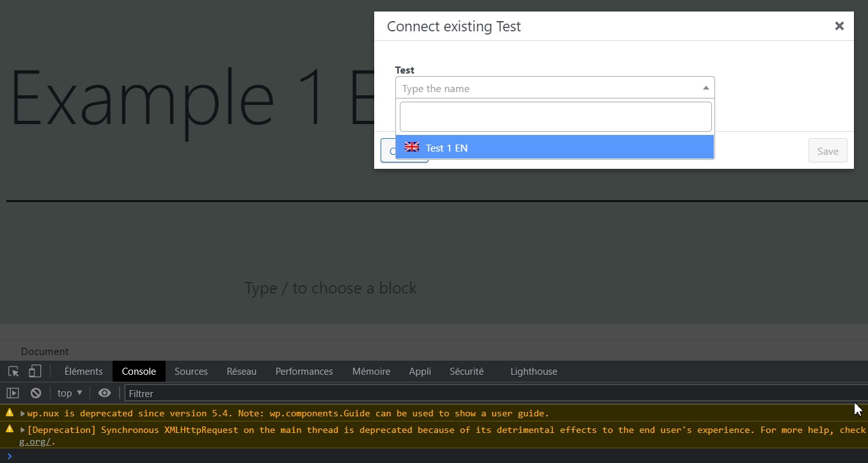868x463 pixels.
Task: Click the dropdown search input field
Action: 555,116
